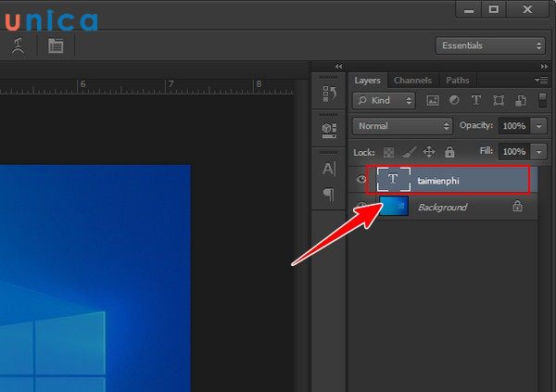
Task: Filter for shape layers
Action: click(x=499, y=100)
